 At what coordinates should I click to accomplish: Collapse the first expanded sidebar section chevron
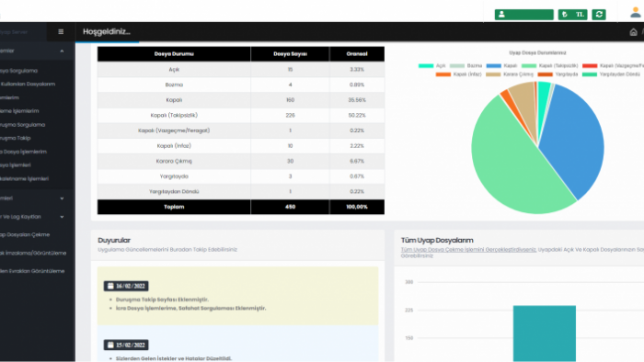(x=62, y=51)
